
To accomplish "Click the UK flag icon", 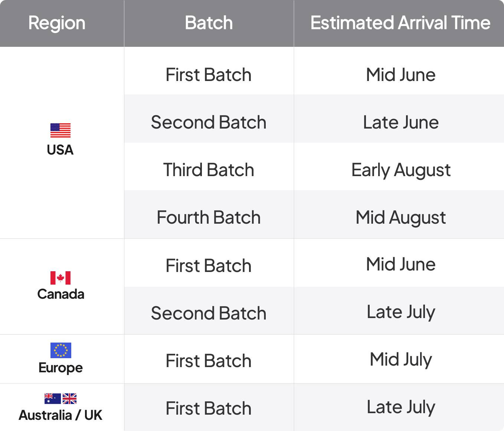I will [69, 399].
